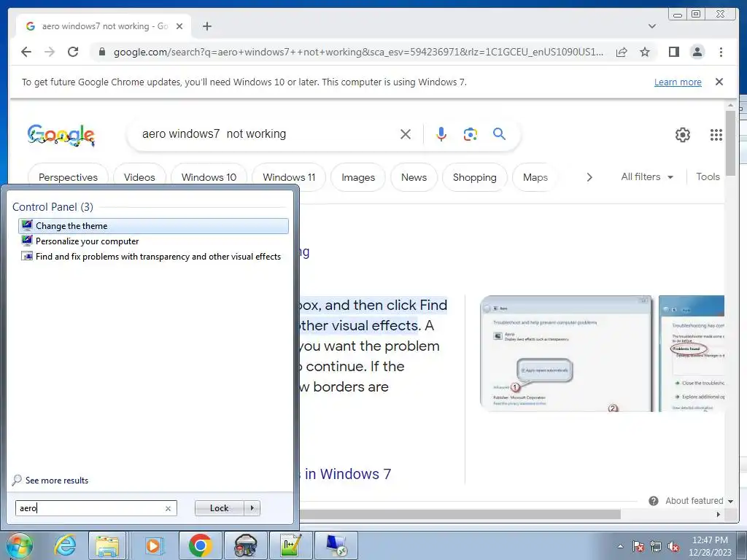The width and height of the screenshot is (747, 560).
Task: Expand the All filters dropdown
Action: [x=647, y=176]
